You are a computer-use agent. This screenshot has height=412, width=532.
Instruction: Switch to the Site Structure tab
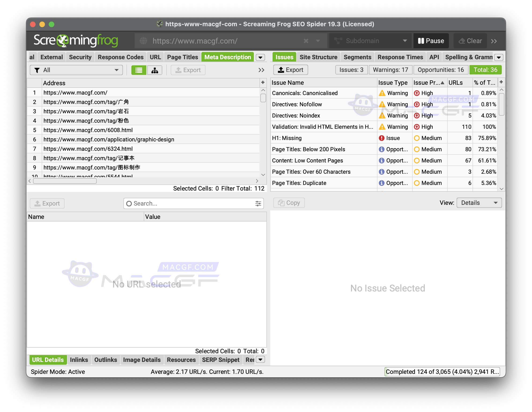[318, 57]
